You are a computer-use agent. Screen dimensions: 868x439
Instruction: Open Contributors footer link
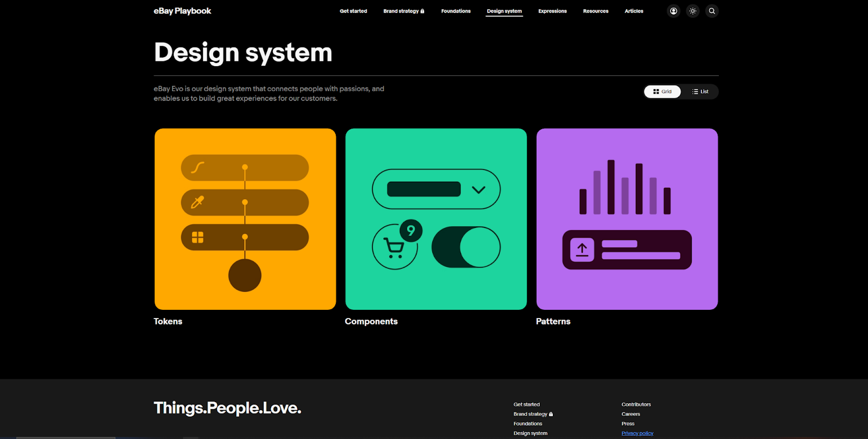(x=636, y=404)
